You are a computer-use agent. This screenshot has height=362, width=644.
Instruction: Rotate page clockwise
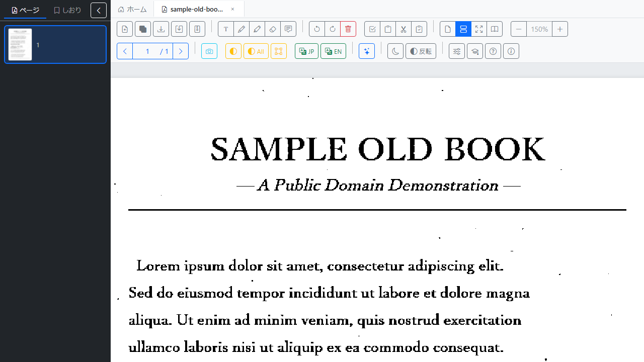click(x=333, y=29)
